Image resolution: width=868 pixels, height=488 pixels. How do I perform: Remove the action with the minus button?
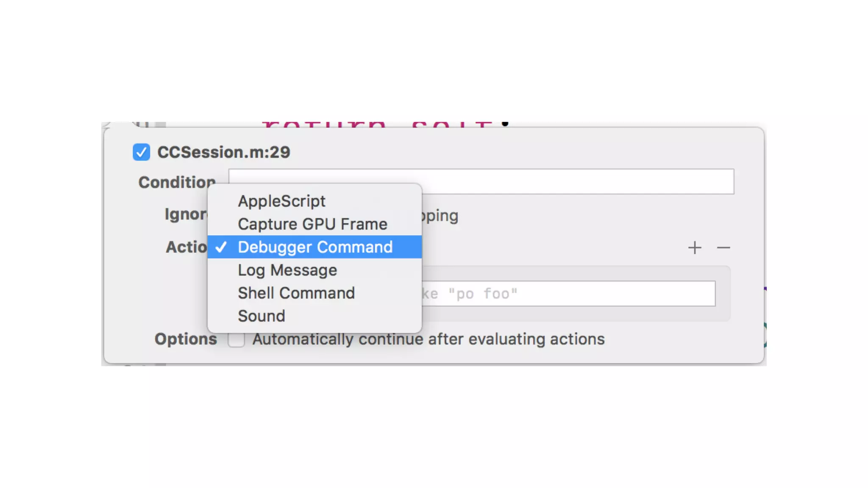point(723,247)
